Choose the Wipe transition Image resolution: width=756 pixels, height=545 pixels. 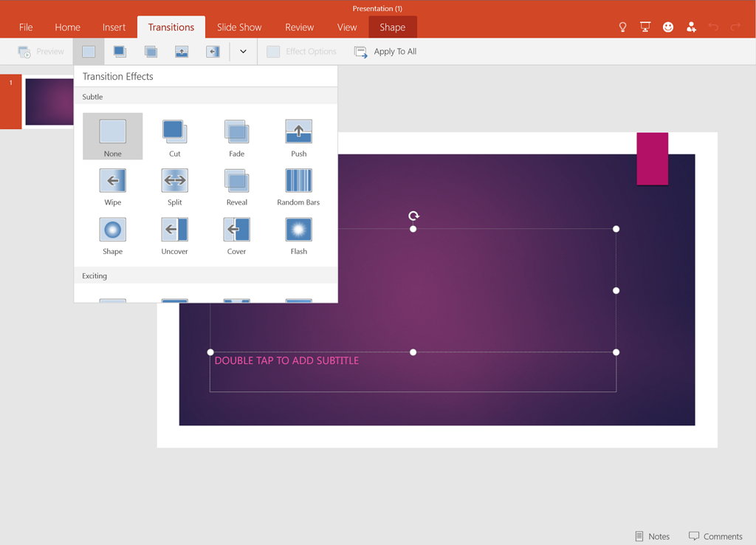[x=112, y=185]
